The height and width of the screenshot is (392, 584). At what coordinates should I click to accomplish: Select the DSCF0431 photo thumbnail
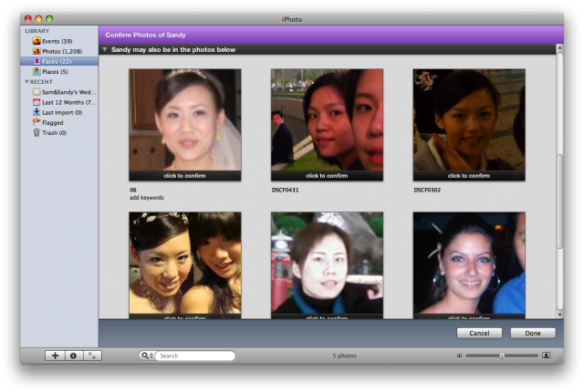click(x=327, y=119)
